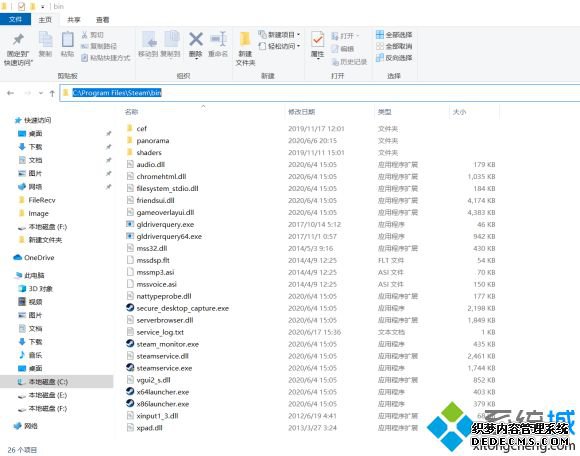Switch to View (查看) tab
The width and height of the screenshot is (580, 456).
coord(102,20)
